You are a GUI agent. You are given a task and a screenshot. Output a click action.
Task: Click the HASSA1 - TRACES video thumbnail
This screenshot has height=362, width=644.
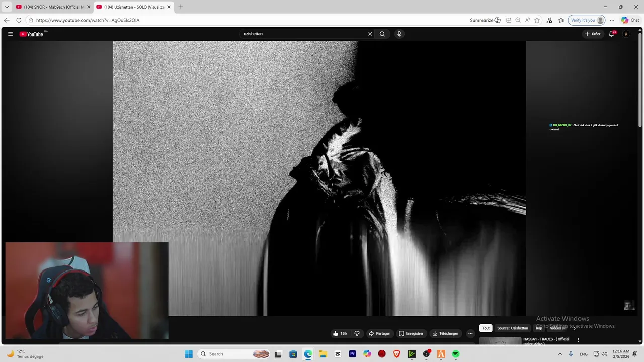click(x=500, y=341)
